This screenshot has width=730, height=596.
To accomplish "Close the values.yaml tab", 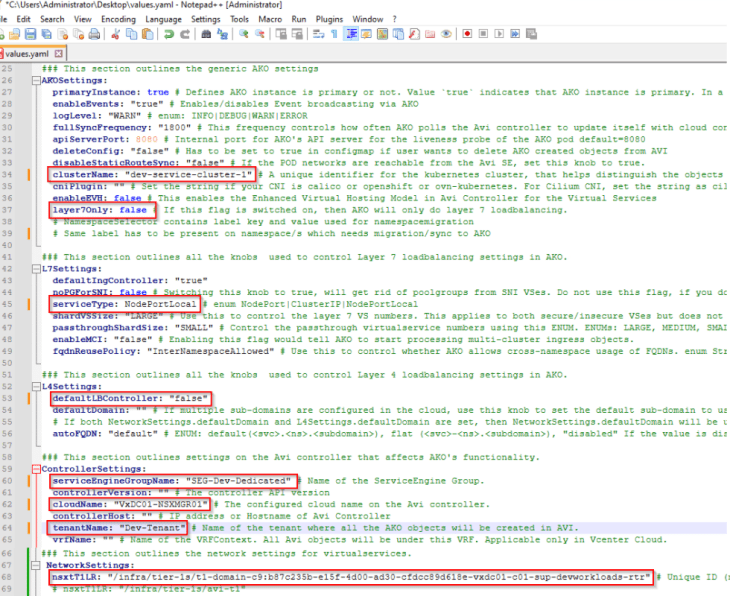I will pyautogui.click(x=59, y=53).
